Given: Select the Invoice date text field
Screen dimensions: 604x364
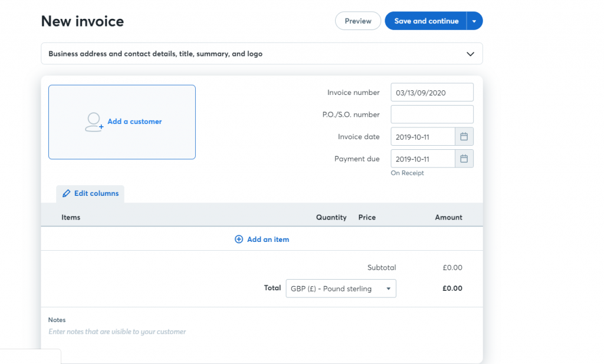Looking at the screenshot, I should 422,136.
